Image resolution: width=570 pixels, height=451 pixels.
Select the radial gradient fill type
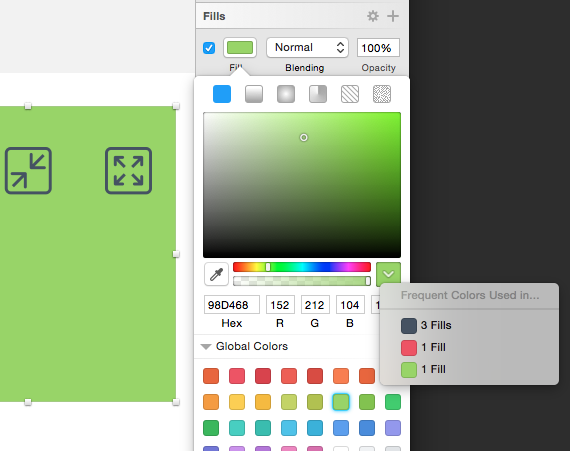(x=286, y=94)
